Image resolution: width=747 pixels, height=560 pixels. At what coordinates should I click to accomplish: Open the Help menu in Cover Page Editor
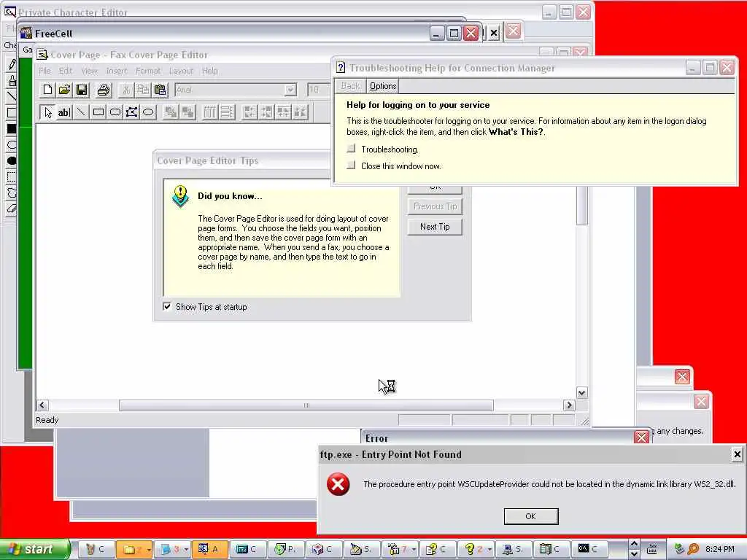click(x=209, y=71)
